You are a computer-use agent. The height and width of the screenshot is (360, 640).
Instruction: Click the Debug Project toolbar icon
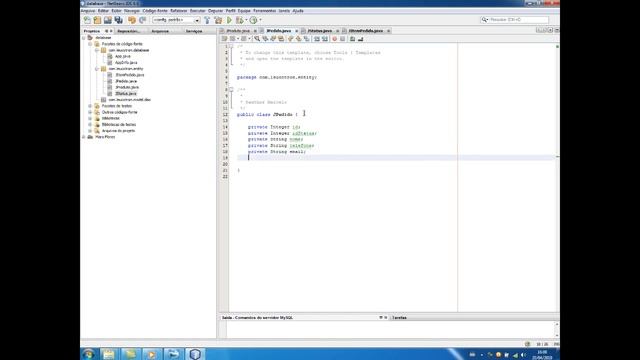240,20
